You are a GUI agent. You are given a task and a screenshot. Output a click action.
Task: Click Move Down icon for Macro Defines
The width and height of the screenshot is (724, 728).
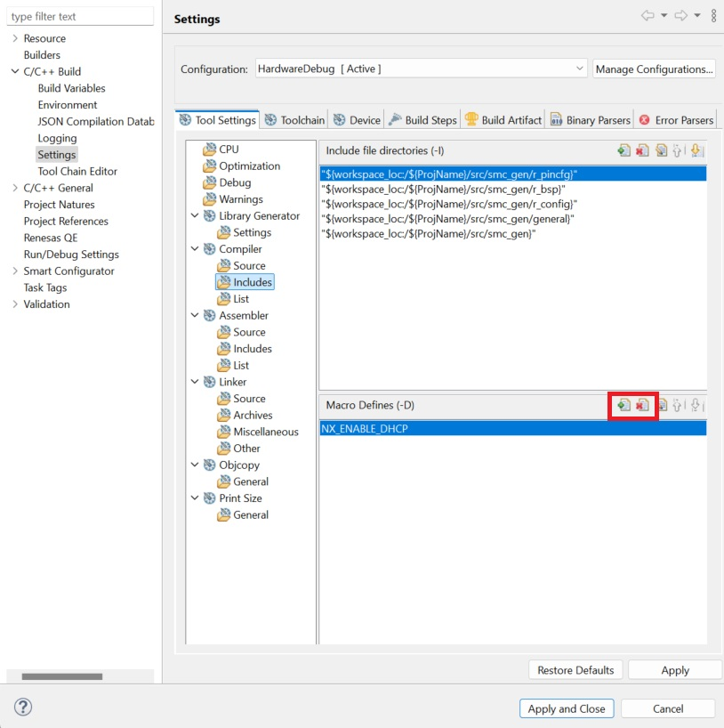tap(696, 405)
